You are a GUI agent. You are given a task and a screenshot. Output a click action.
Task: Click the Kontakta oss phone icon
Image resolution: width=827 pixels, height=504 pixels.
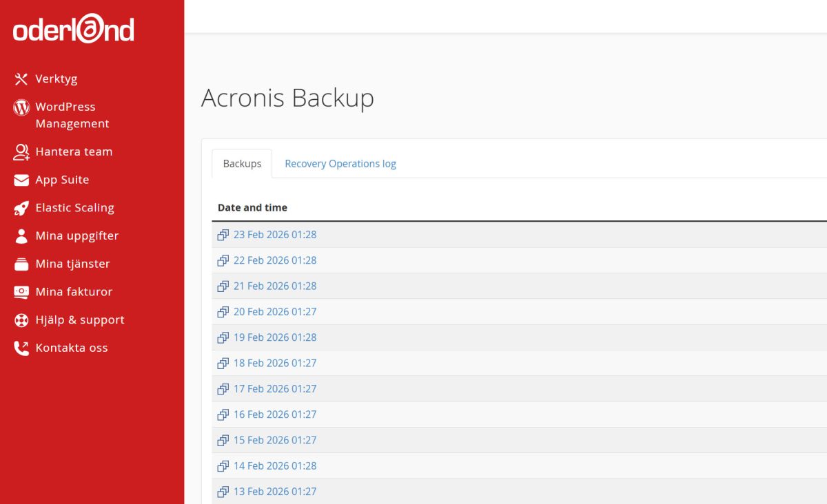[x=21, y=348]
